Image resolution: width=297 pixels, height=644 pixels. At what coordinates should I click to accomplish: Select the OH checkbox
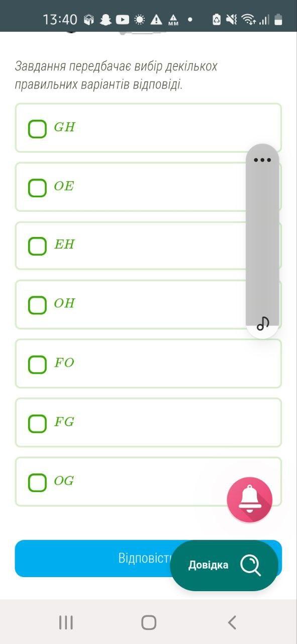click(x=37, y=305)
